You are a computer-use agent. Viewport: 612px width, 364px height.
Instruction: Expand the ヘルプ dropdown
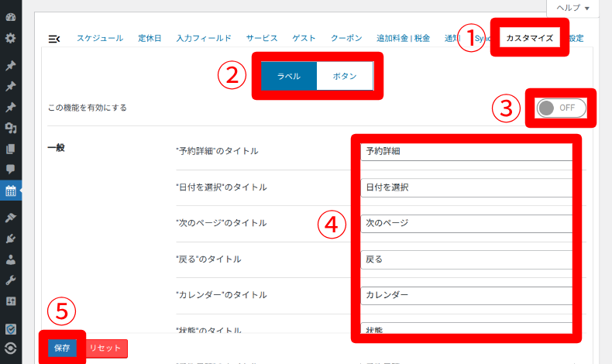(x=572, y=8)
